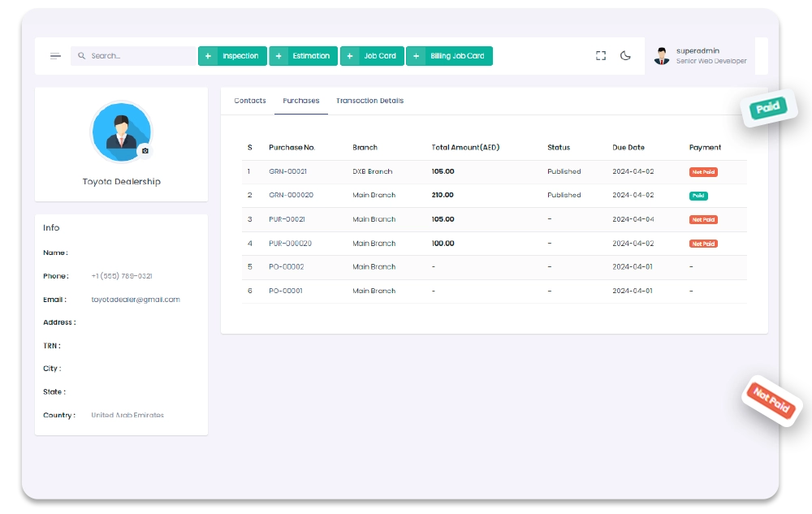Switch to the Contacts tab

pyautogui.click(x=249, y=101)
